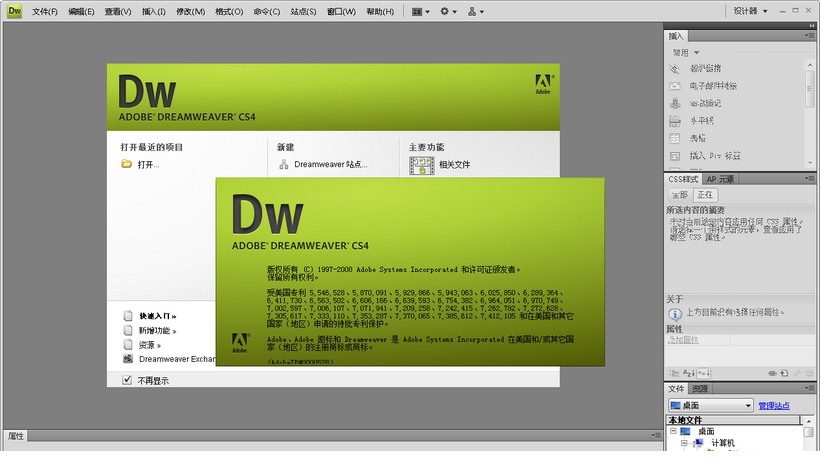Show CSS list view (A-Z)
Screen dimensions: 820x469
point(689,373)
